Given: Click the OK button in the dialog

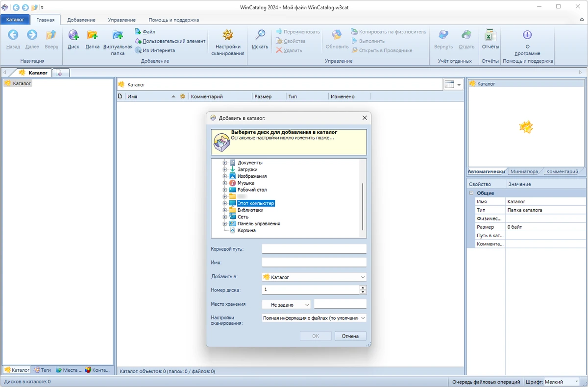Looking at the screenshot, I should (316, 336).
